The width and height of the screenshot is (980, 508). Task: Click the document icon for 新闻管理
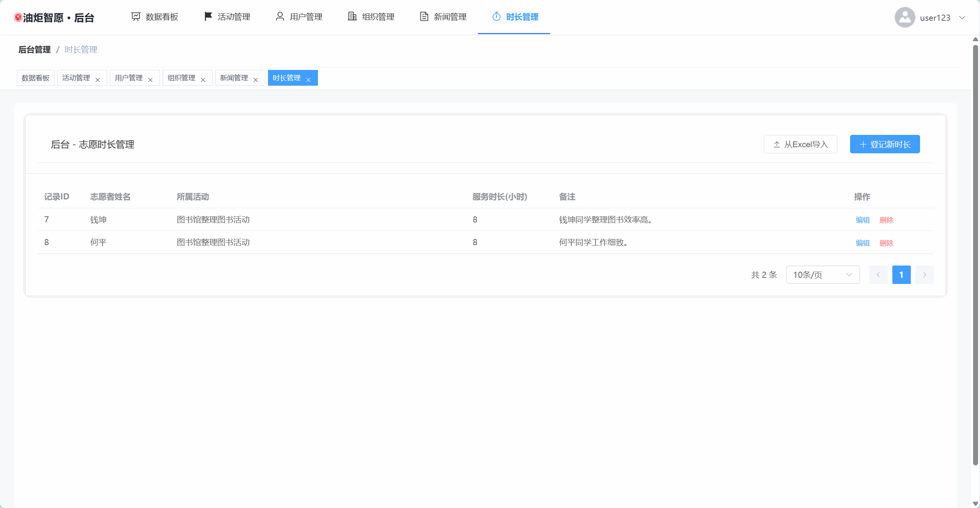[x=424, y=17]
